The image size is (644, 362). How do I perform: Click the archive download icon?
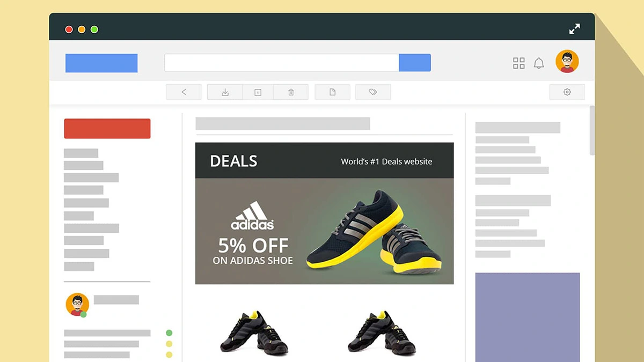click(225, 92)
